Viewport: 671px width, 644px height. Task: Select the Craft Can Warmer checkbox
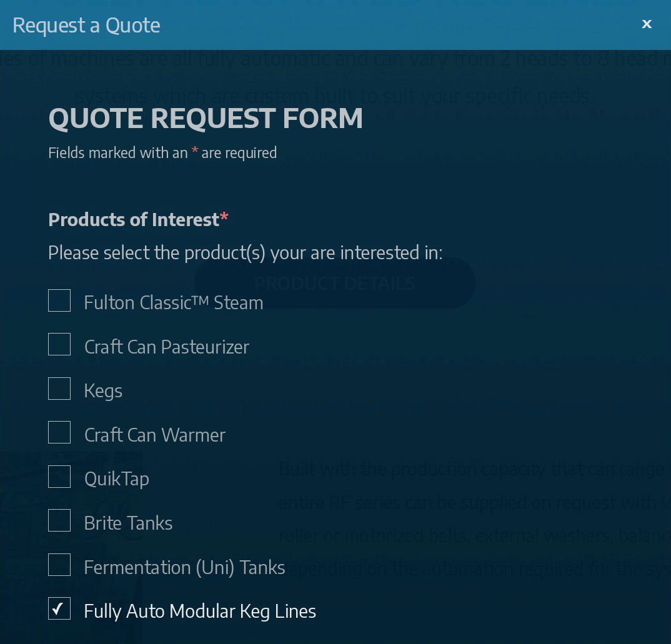coord(59,432)
